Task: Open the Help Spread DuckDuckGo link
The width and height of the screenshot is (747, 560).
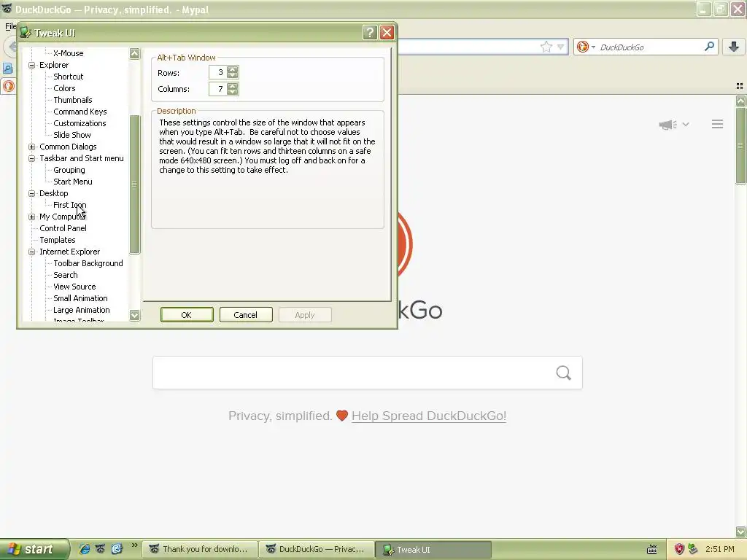Action: coord(429,416)
